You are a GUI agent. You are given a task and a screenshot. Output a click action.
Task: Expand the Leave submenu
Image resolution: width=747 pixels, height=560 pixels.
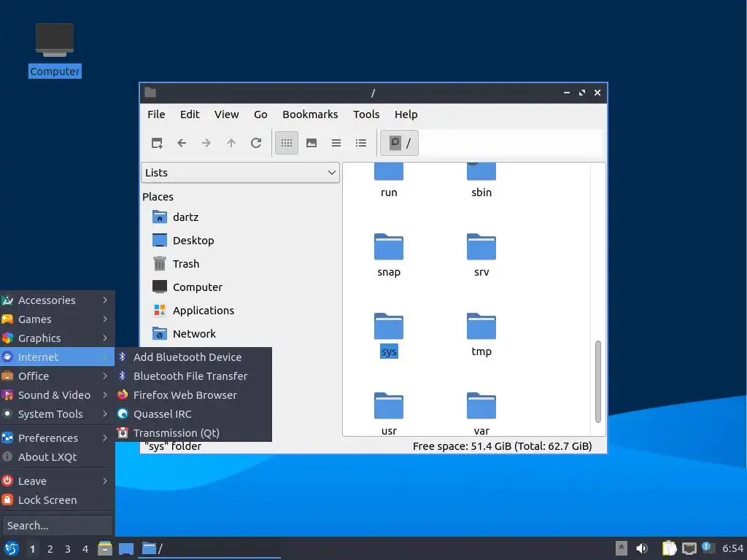[x=57, y=481]
